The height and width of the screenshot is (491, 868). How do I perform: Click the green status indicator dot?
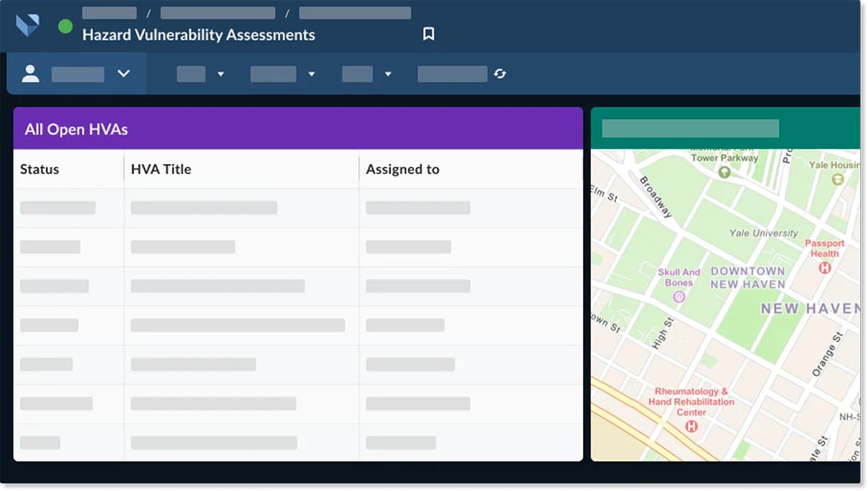(65, 26)
